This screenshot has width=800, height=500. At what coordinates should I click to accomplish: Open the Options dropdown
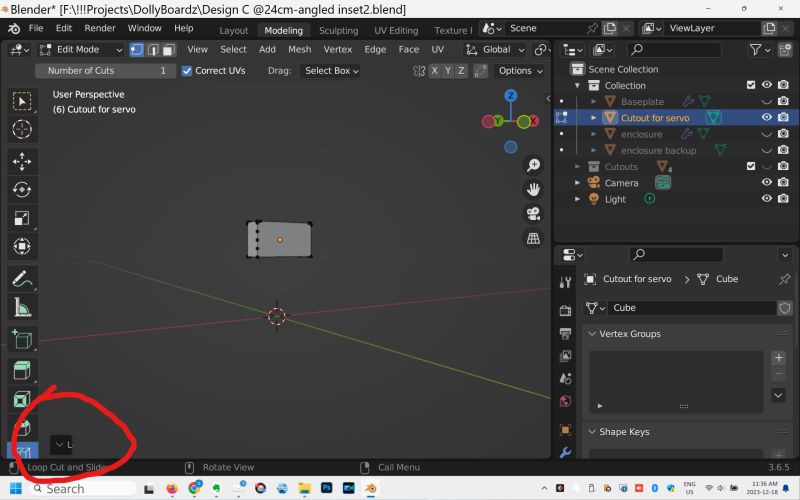[520, 71]
